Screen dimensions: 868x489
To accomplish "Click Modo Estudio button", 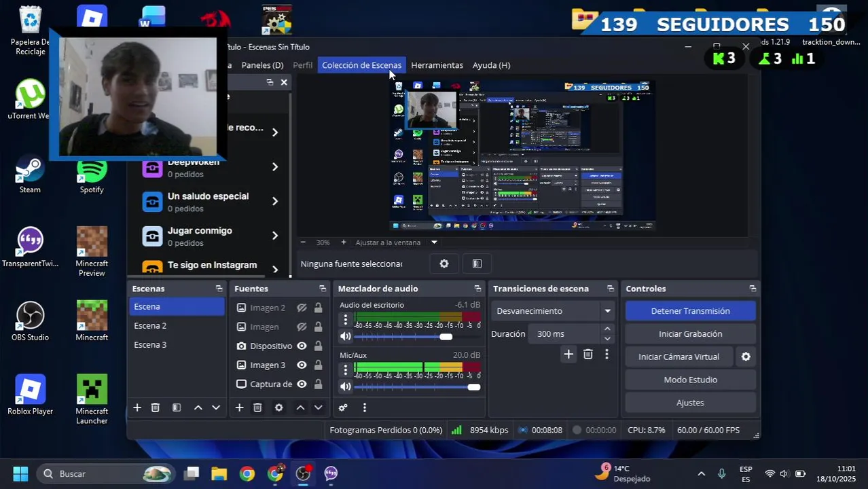I will [690, 380].
